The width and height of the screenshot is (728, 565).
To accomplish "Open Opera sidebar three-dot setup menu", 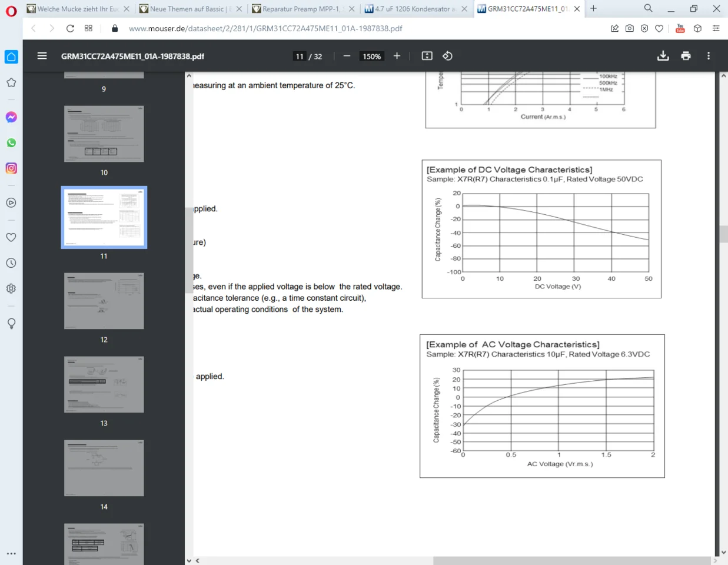I will point(11,553).
